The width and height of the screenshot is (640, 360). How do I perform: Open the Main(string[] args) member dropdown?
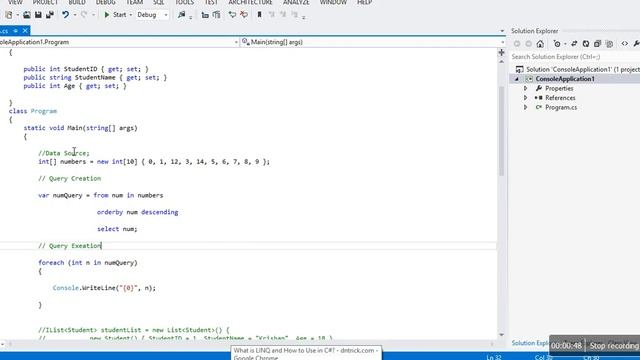tap(373, 42)
